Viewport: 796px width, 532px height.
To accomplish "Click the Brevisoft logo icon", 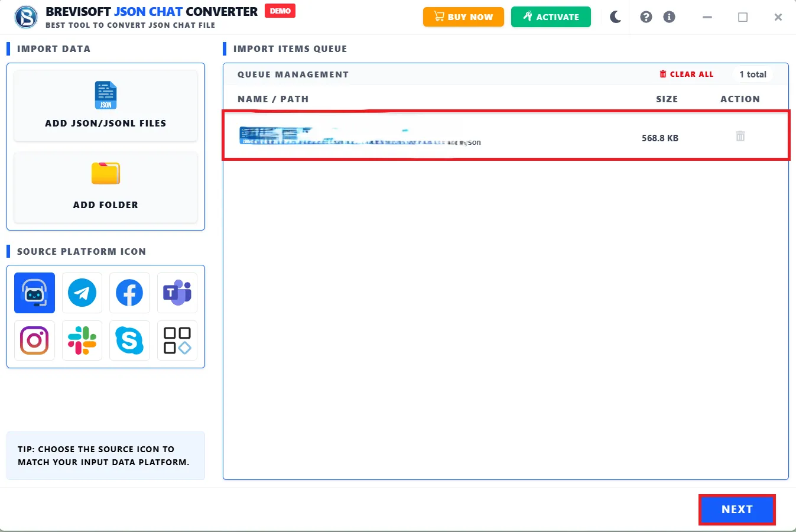I will [26, 17].
